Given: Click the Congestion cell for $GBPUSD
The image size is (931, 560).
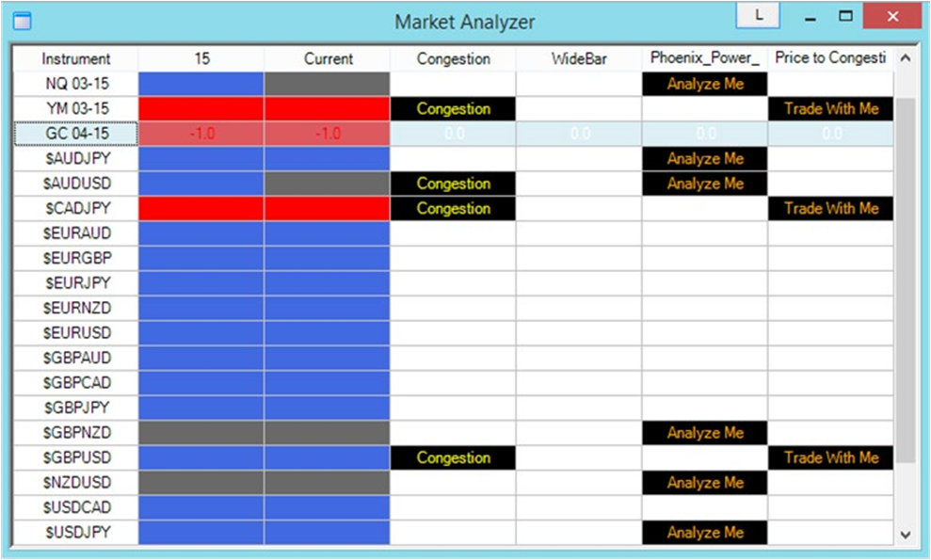Looking at the screenshot, I should 453,457.
